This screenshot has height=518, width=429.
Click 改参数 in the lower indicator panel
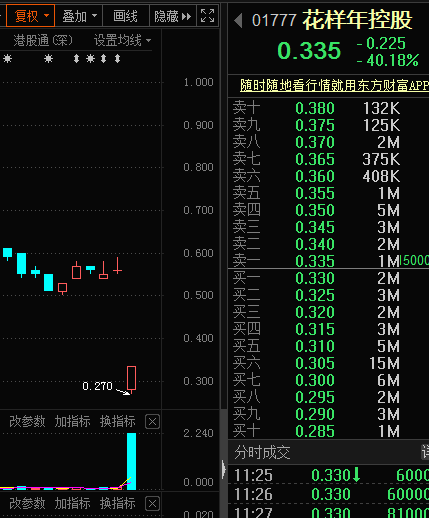(x=27, y=503)
